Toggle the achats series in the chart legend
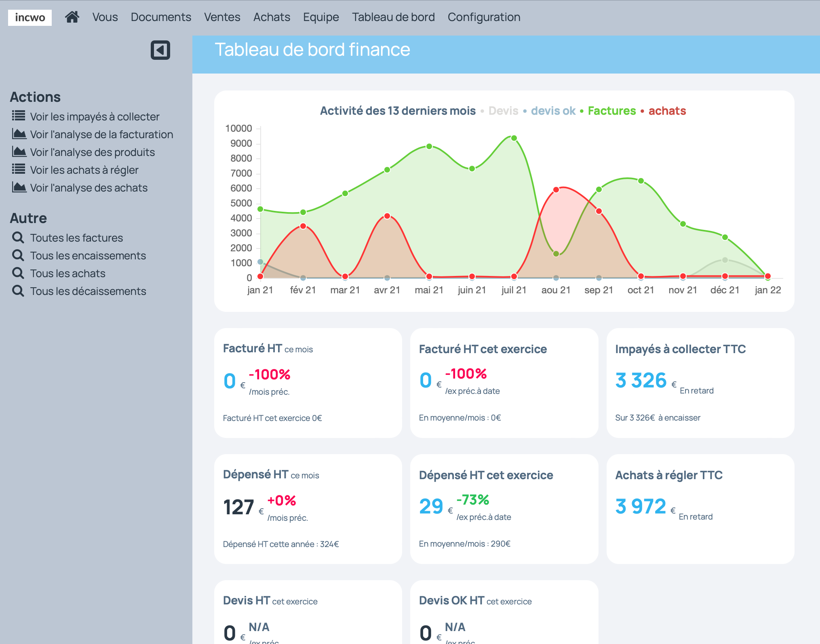 point(667,110)
